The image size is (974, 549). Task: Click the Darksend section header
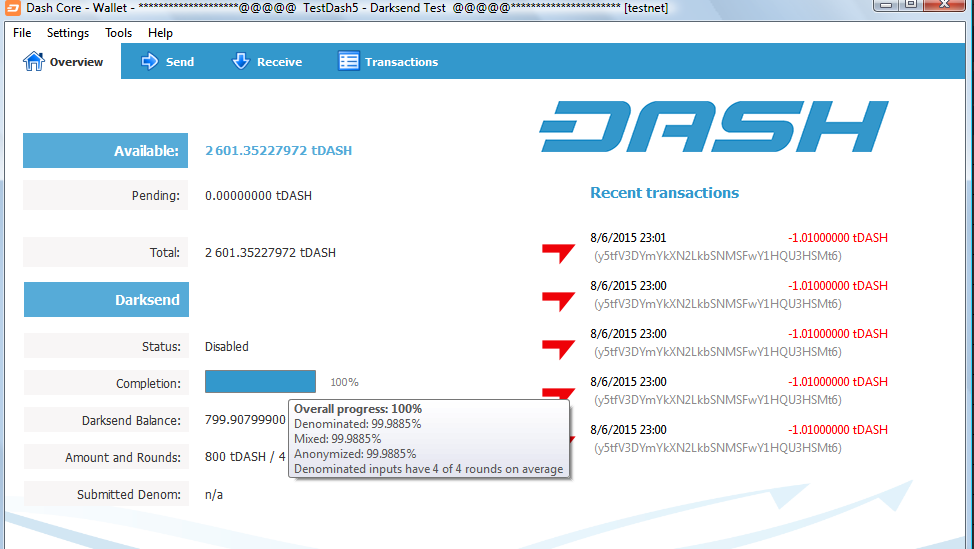(x=106, y=299)
